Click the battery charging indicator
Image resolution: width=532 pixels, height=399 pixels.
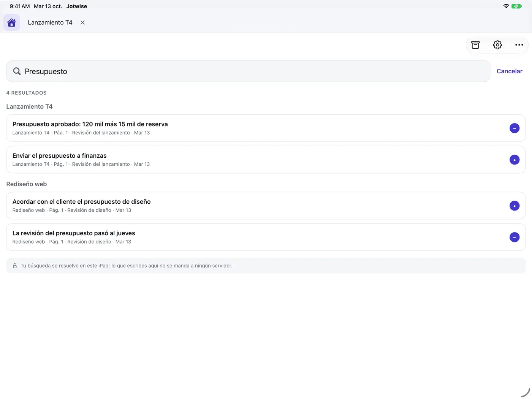point(516,6)
